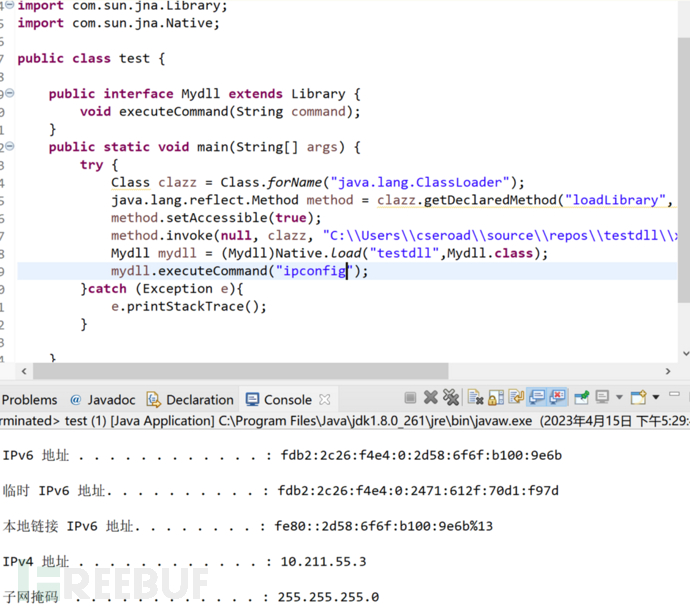Clear the Console output
The width and height of the screenshot is (690, 608).
click(476, 398)
